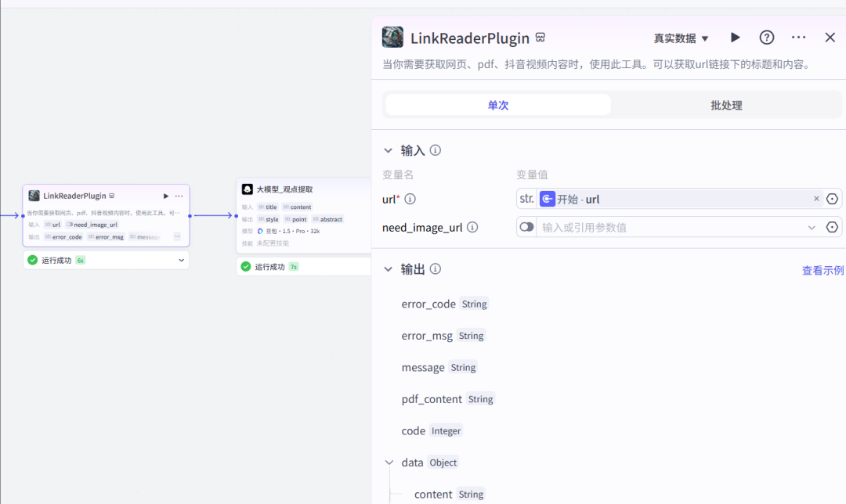This screenshot has width=846, height=504.
Task: Open the 真实数据 dropdown
Action: pos(680,37)
